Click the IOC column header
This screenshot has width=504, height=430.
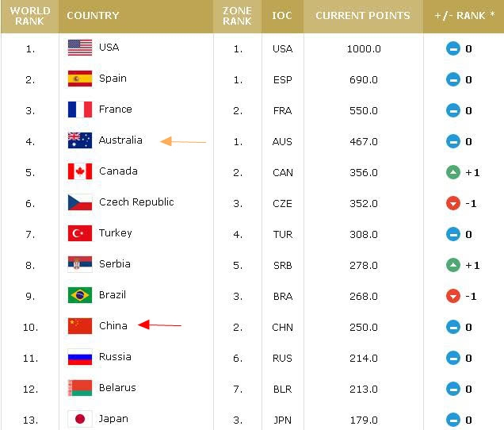[x=282, y=16]
